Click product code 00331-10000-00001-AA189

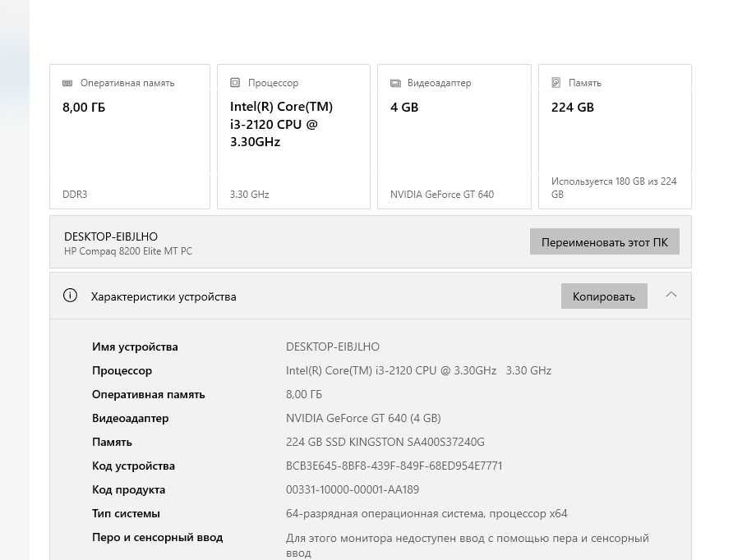click(x=353, y=490)
